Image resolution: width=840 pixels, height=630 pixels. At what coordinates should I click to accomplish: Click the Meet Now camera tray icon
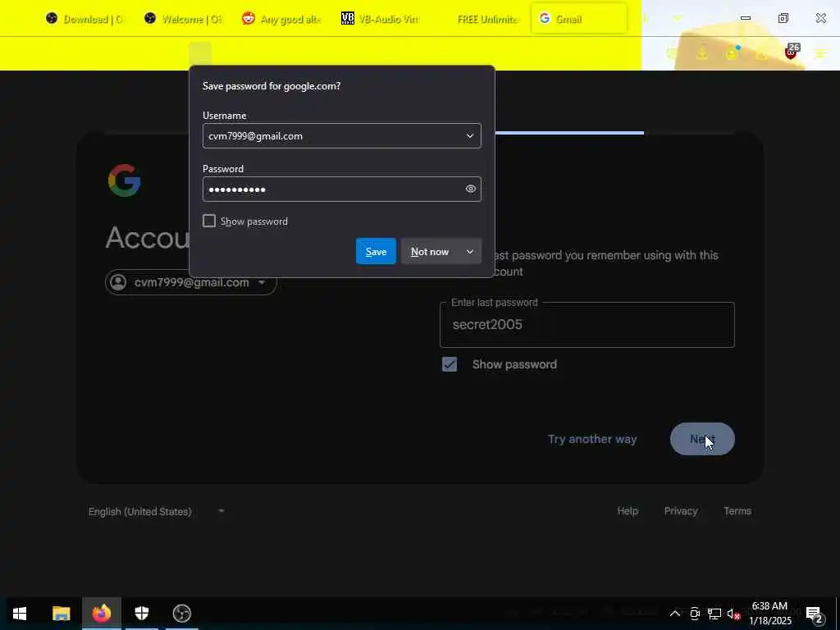(x=695, y=614)
